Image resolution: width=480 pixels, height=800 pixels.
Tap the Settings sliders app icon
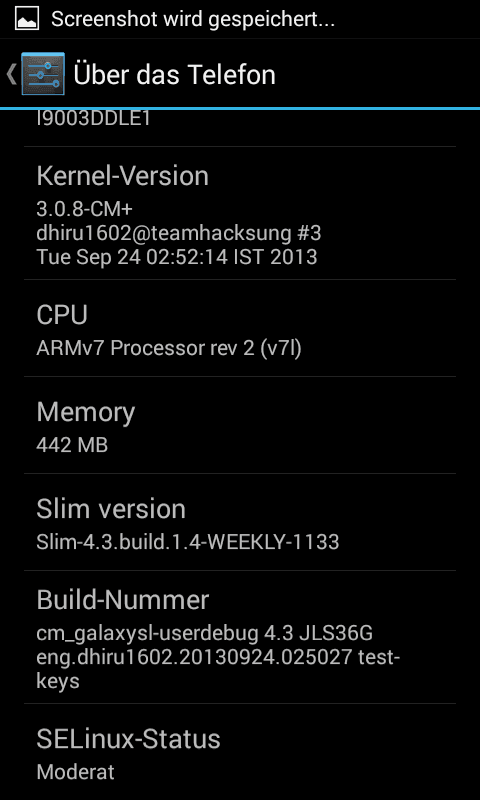pos(43,73)
